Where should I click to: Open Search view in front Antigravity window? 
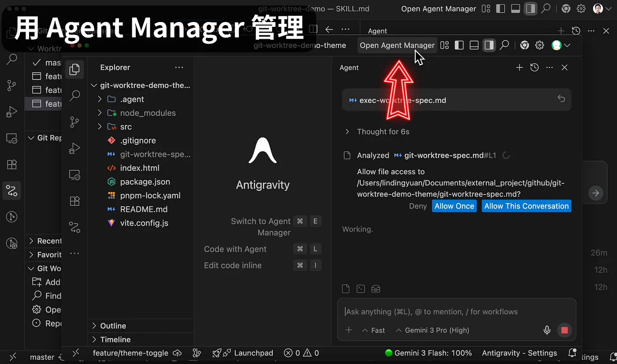75,95
